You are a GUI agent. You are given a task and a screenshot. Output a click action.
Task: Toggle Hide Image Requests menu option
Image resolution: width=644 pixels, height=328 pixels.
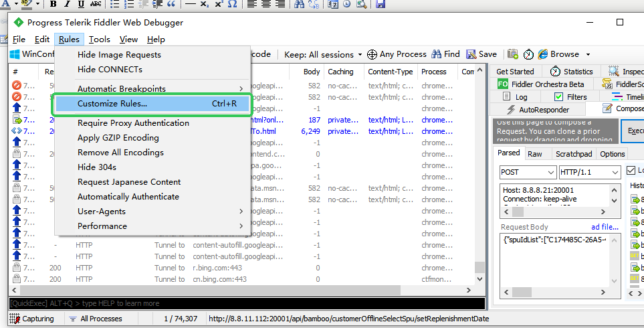(152, 55)
